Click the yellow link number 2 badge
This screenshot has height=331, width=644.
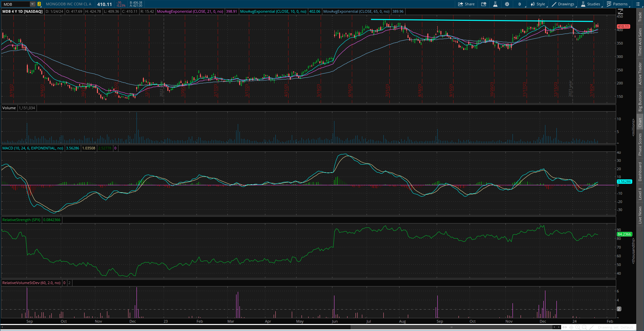point(39,4)
